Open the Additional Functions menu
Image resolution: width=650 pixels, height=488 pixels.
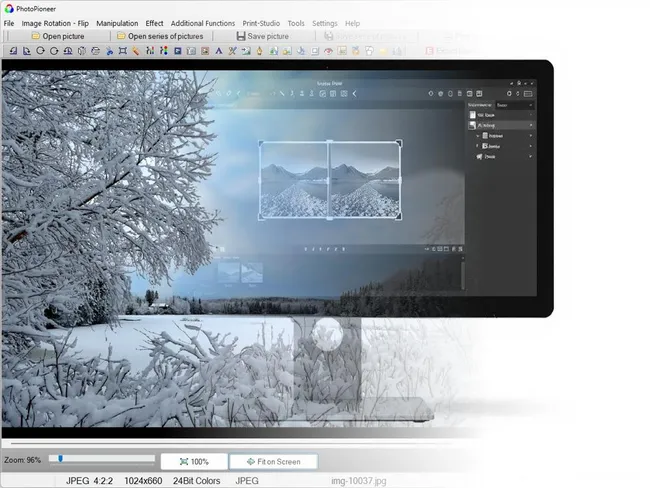pyautogui.click(x=203, y=23)
